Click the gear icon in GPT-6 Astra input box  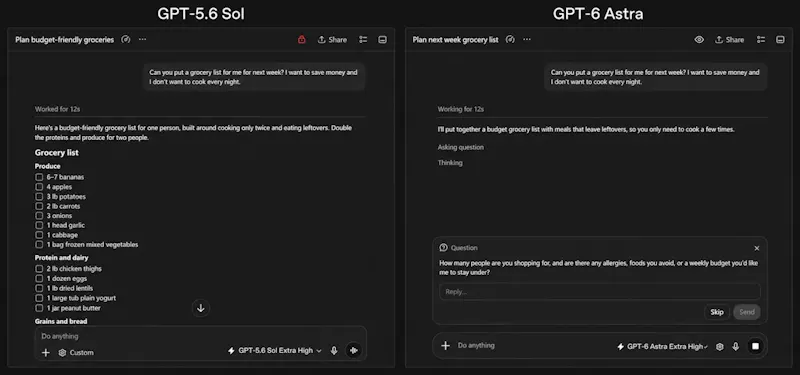(x=720, y=346)
